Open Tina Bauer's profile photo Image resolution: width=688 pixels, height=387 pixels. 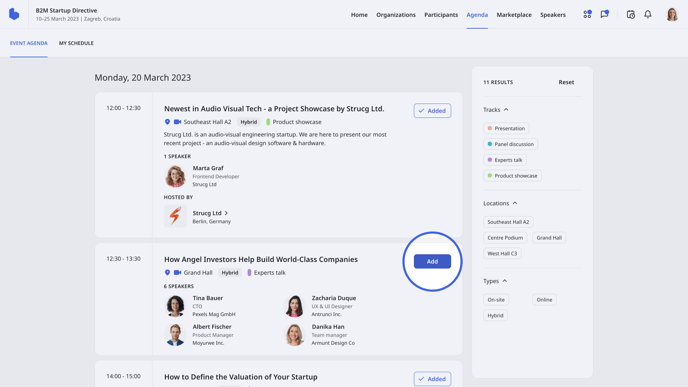(175, 306)
